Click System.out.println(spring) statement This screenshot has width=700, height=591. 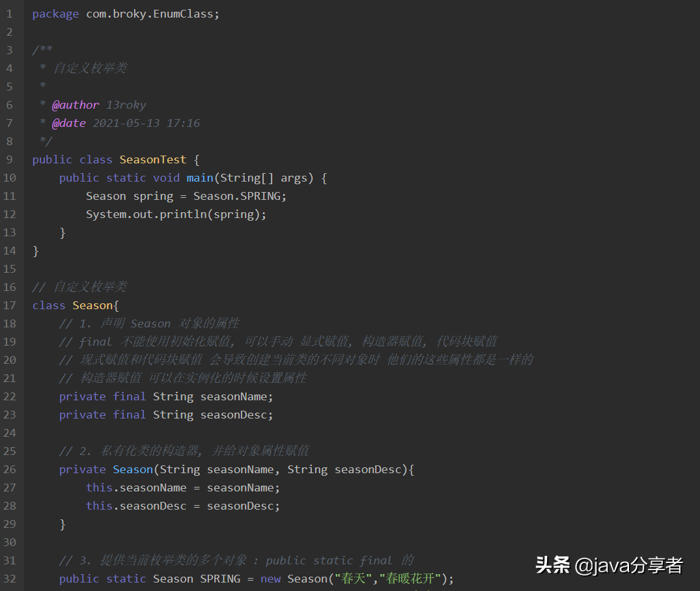click(176, 214)
